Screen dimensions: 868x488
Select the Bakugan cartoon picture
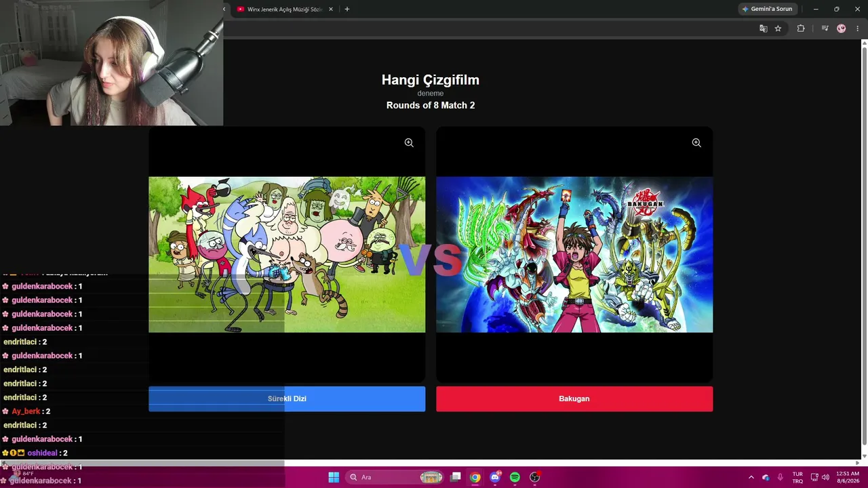(x=574, y=255)
